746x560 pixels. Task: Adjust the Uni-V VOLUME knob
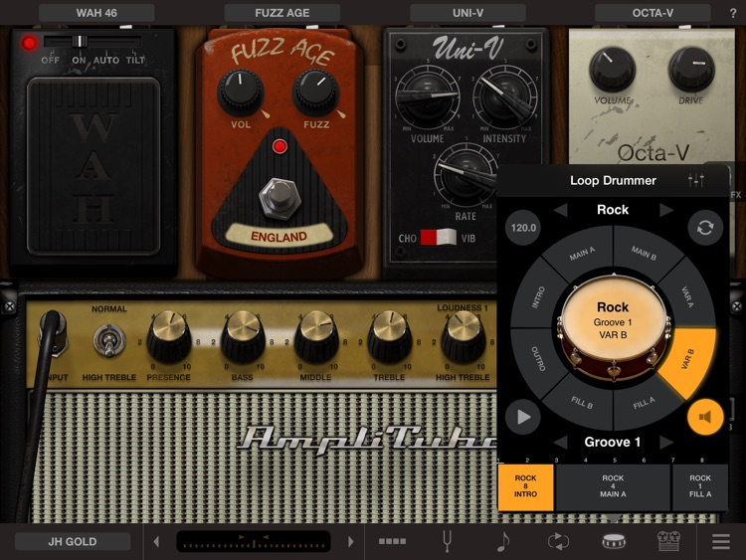pos(427,97)
